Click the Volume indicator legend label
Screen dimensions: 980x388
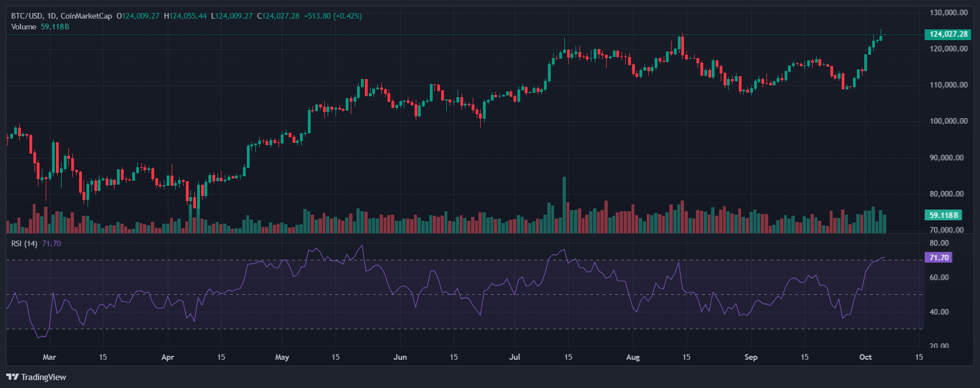pyautogui.click(x=24, y=27)
